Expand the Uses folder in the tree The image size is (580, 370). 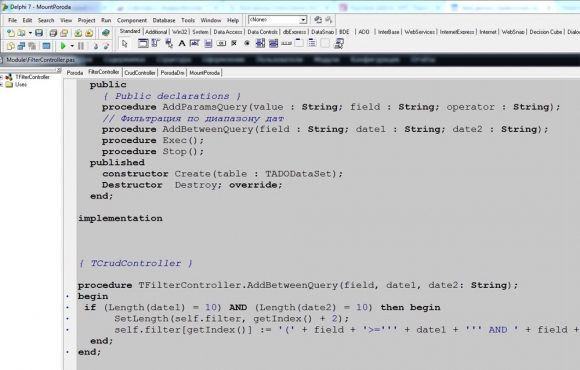[1, 84]
